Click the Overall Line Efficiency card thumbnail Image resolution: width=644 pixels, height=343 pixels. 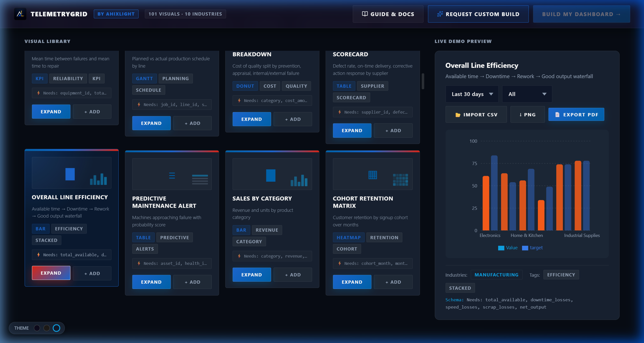click(71, 173)
